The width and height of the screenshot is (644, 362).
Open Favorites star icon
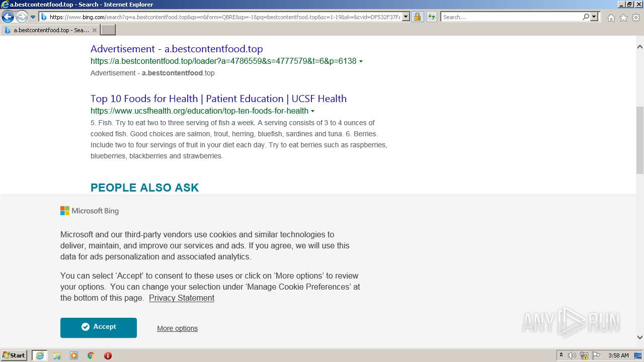pyautogui.click(x=623, y=18)
